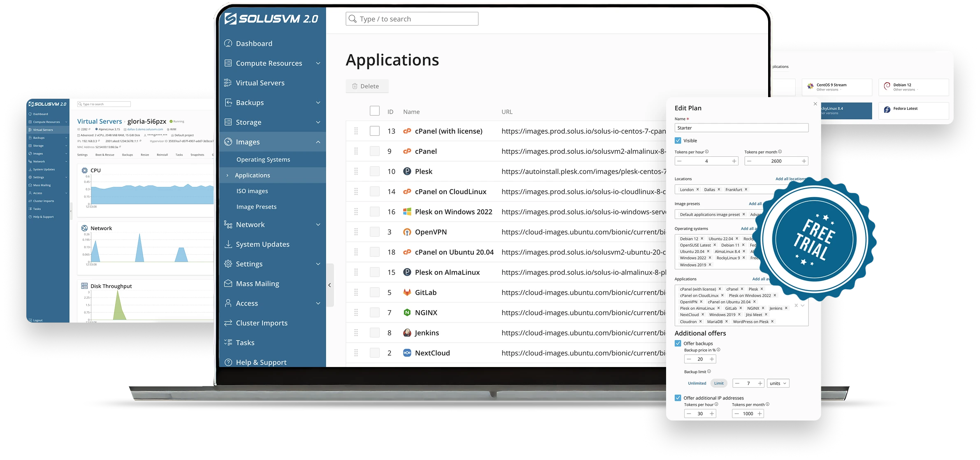980x460 pixels.
Task: Click the Virtual Servers icon in main sidebar
Action: click(x=228, y=83)
